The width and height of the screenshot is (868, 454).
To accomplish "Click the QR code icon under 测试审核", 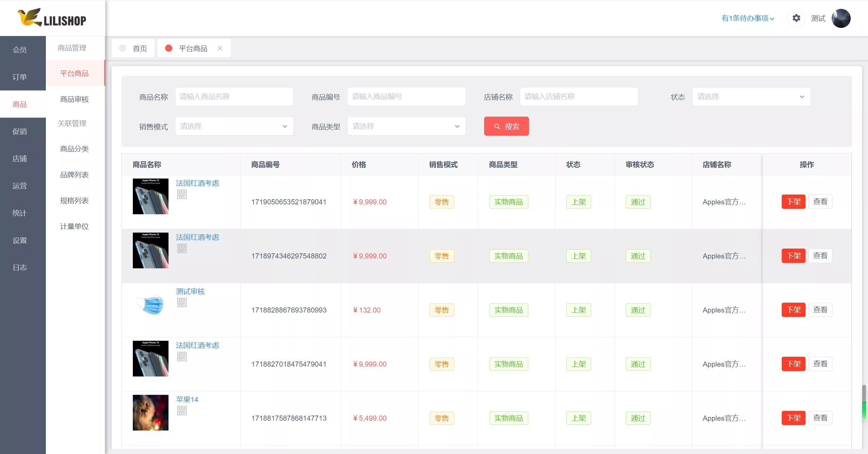I will 182,302.
